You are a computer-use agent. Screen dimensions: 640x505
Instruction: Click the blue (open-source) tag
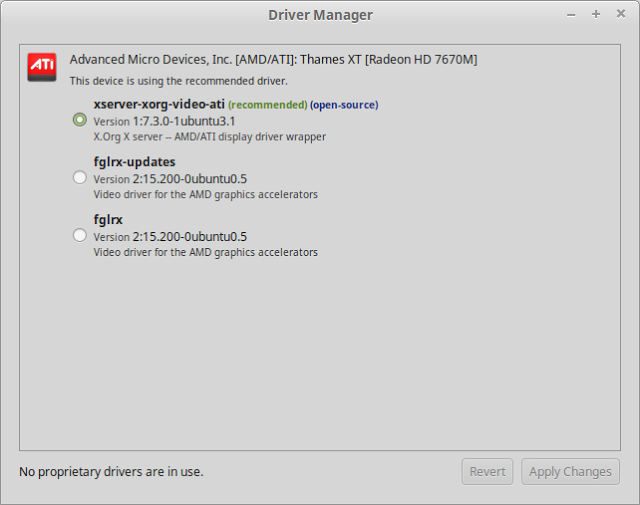click(344, 105)
